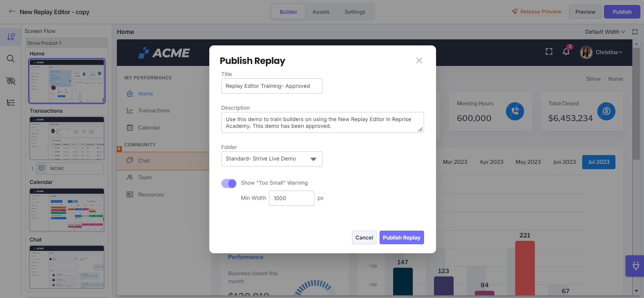Select the Chat screen thumbnail
Viewport: 644px width, 298px height.
(67, 267)
